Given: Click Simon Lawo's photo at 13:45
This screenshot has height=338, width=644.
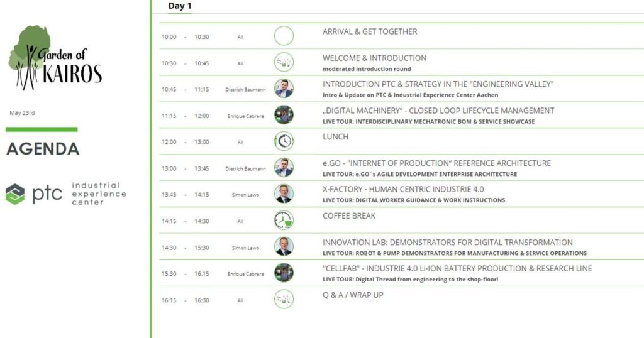Looking at the screenshot, I should pyautogui.click(x=284, y=194).
